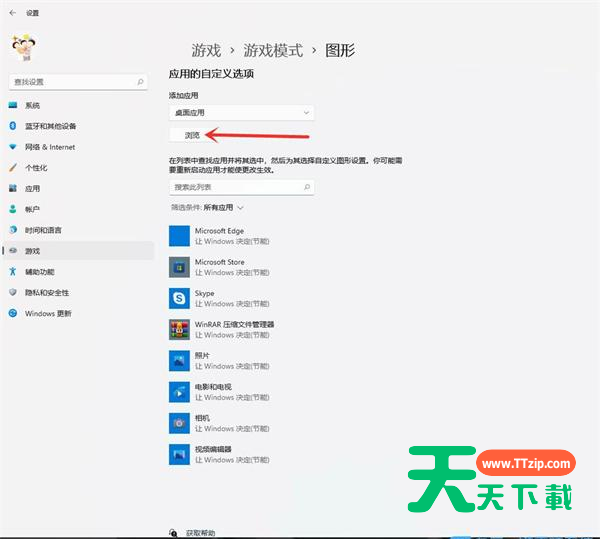The width and height of the screenshot is (600, 539).
Task: Select the Movies & TV (电影和电视) icon
Action: click(x=179, y=392)
